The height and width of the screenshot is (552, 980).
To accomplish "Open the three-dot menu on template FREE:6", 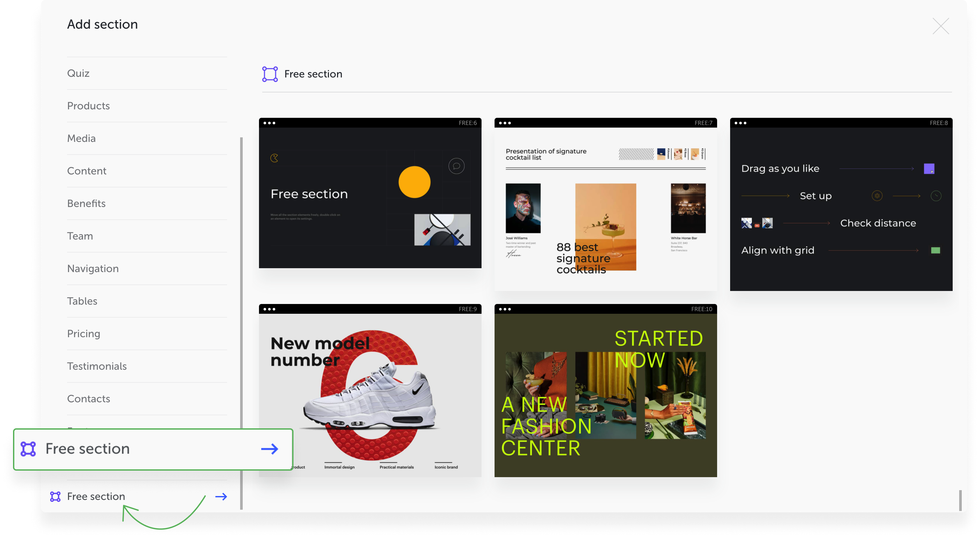I will pos(270,123).
